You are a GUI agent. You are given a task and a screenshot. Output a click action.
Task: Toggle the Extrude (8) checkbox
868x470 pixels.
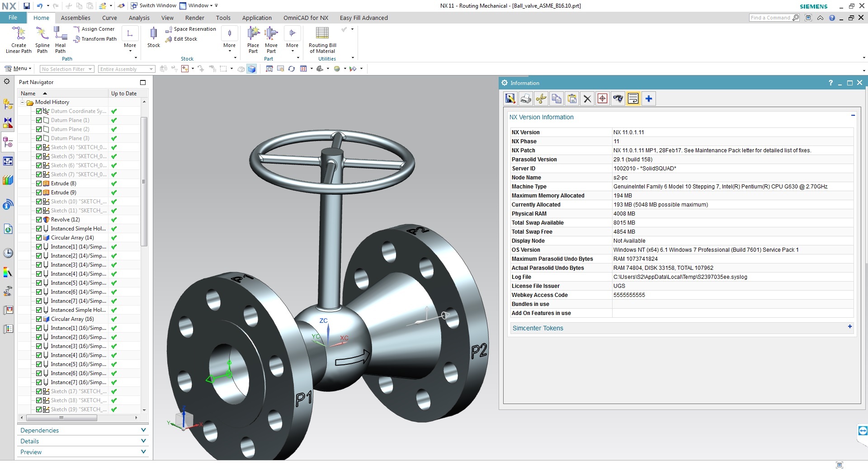pos(39,183)
